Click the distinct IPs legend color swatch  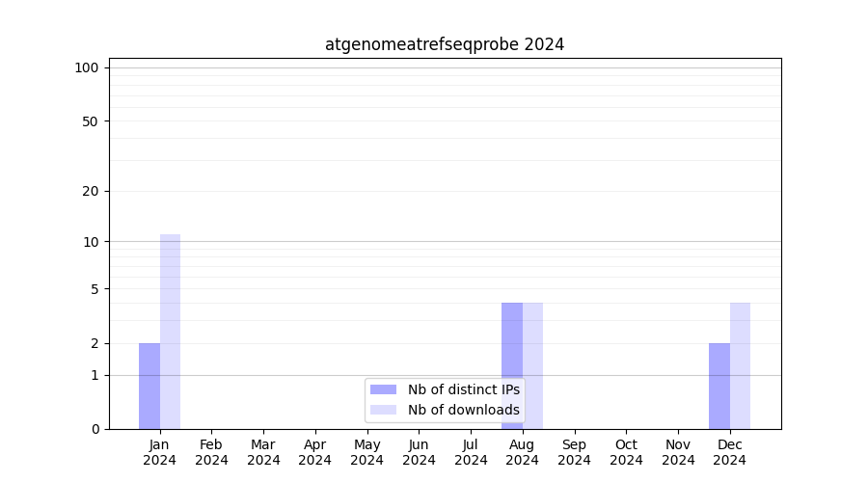(383, 389)
